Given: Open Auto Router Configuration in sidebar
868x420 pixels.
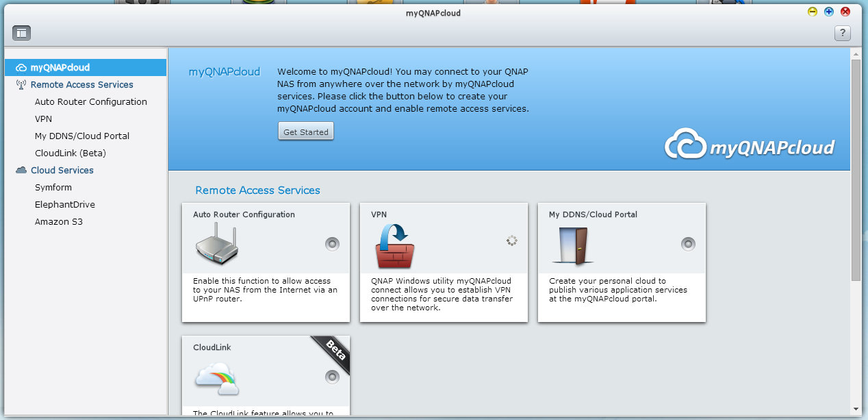Looking at the screenshot, I should [91, 101].
